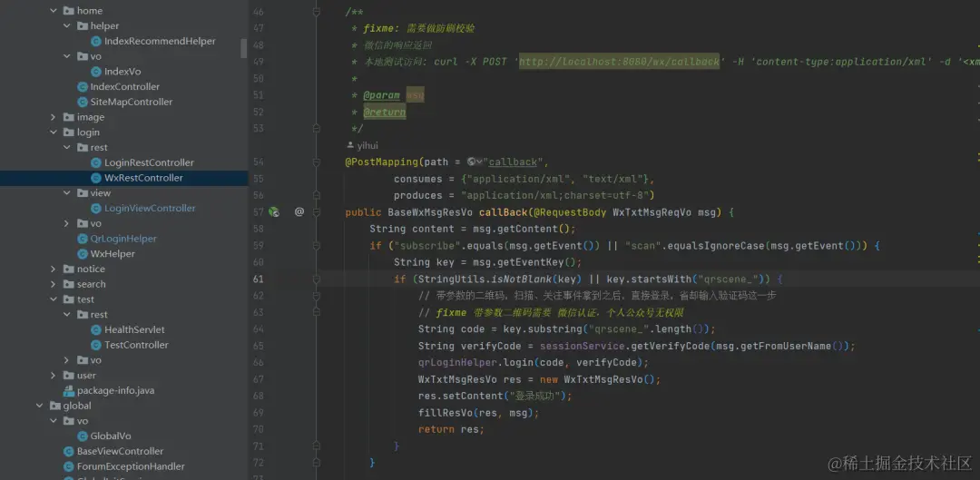Click the LoginViewController class icon
The image size is (980, 480).
95,208
